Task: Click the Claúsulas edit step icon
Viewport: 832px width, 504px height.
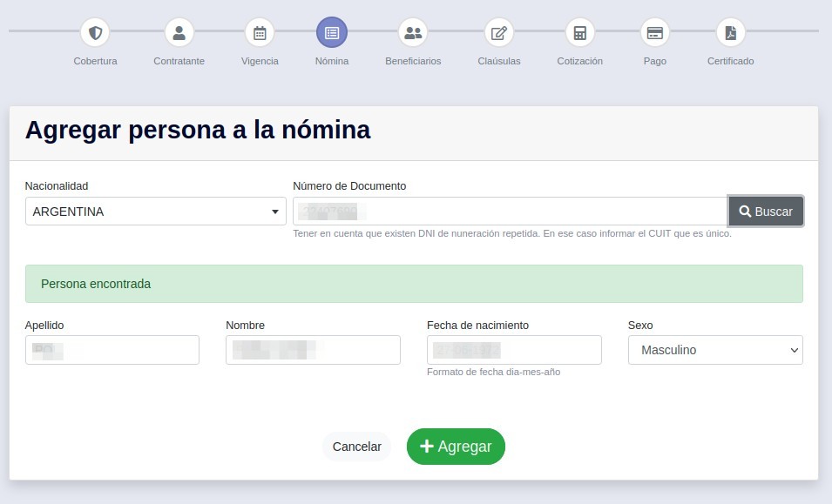Action: (499, 33)
